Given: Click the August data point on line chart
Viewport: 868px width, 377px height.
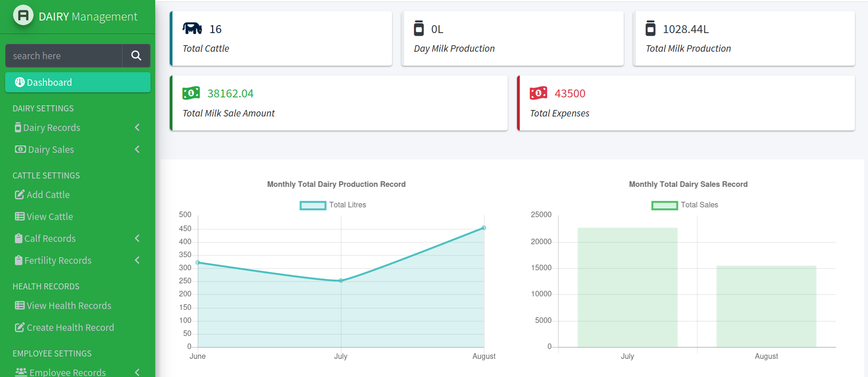Looking at the screenshot, I should (484, 228).
